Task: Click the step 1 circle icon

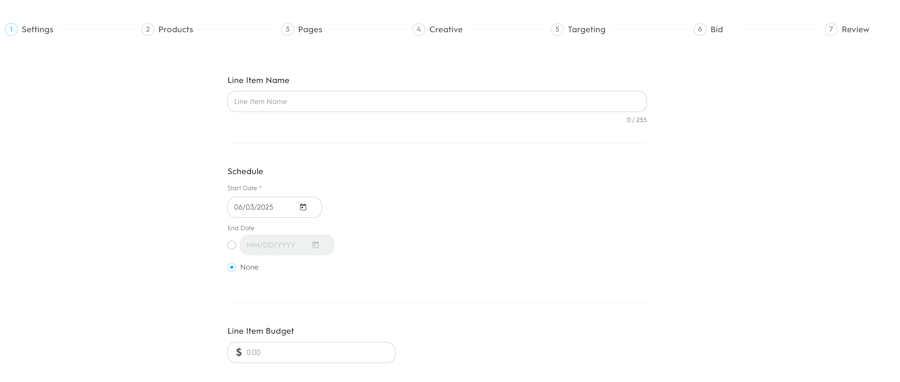Action: click(11, 29)
